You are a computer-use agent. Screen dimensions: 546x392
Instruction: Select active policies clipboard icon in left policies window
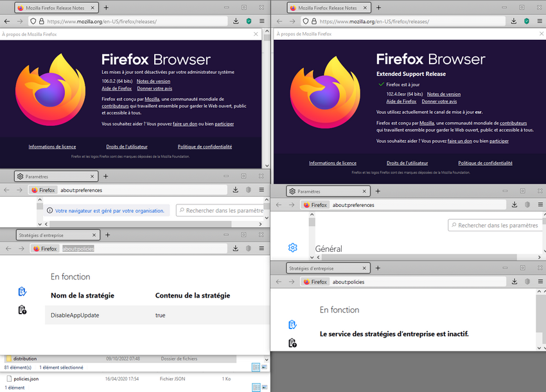click(x=22, y=291)
